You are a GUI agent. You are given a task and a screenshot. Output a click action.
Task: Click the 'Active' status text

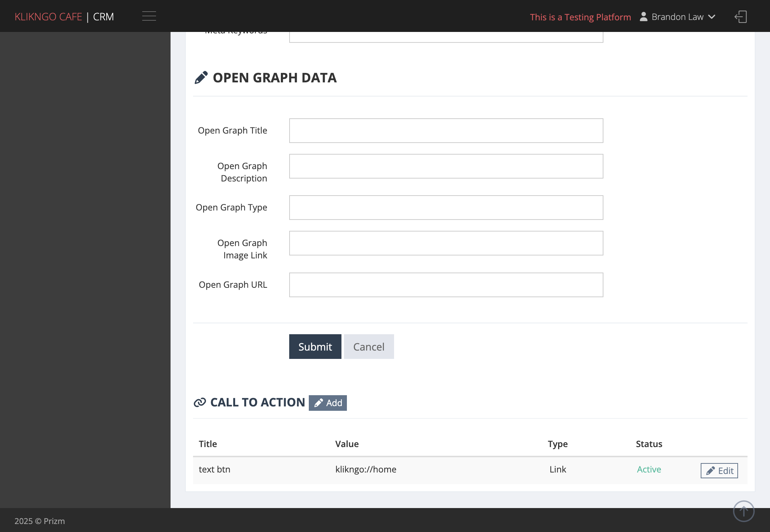(x=649, y=469)
